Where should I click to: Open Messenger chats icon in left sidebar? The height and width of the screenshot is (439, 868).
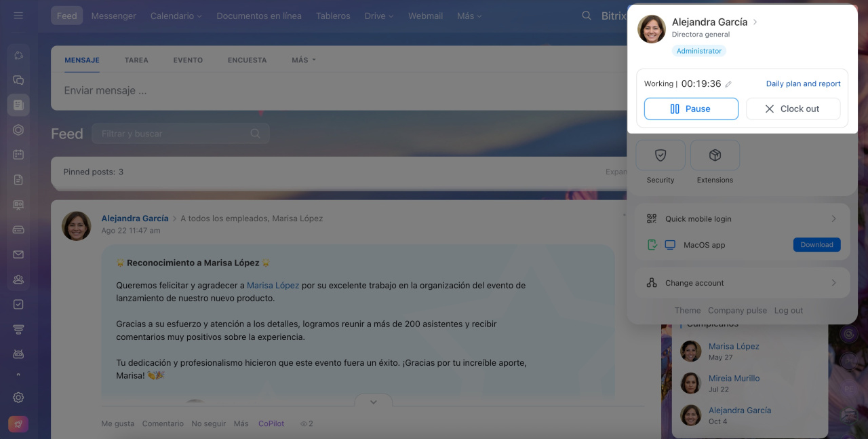pyautogui.click(x=18, y=80)
